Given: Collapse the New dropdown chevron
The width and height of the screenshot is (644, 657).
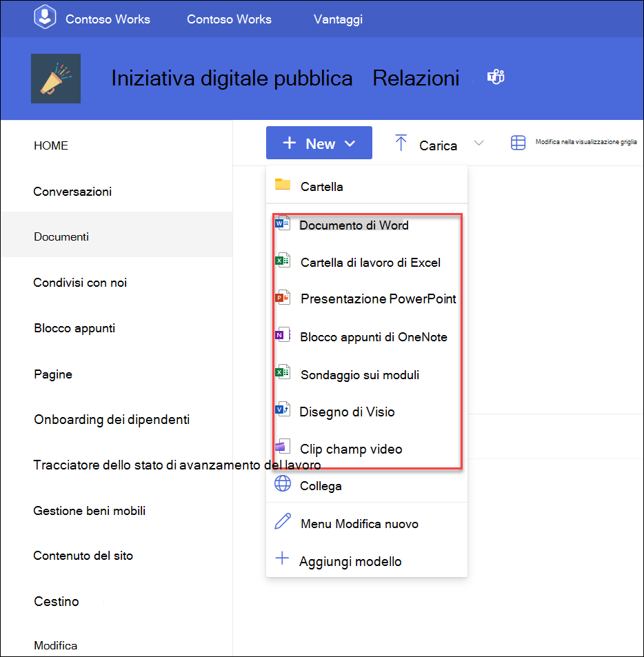Looking at the screenshot, I should [x=350, y=143].
